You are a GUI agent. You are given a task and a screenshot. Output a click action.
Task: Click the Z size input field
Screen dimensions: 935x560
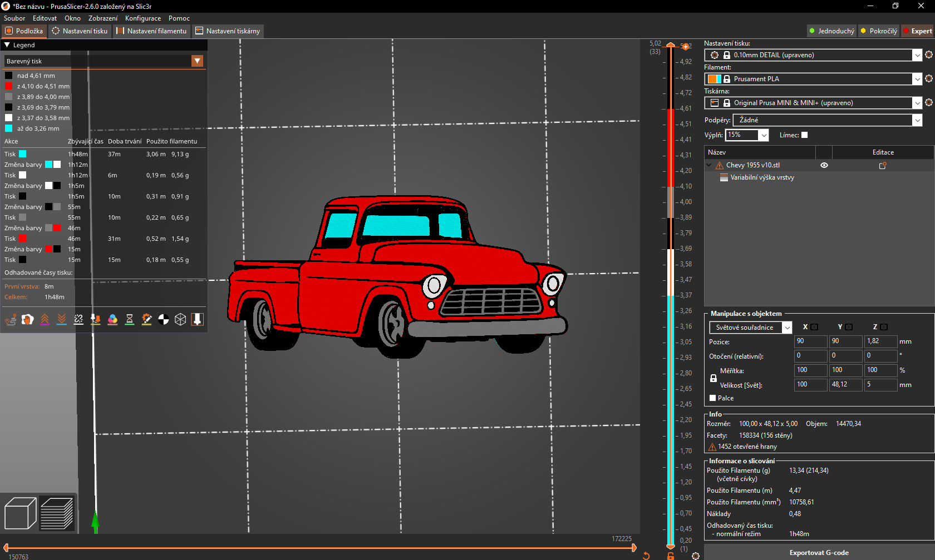[x=880, y=385]
